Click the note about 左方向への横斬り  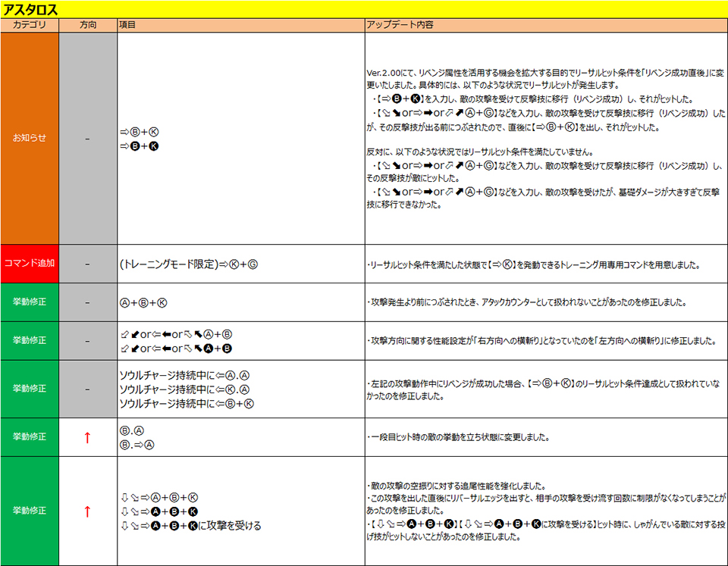click(x=541, y=341)
